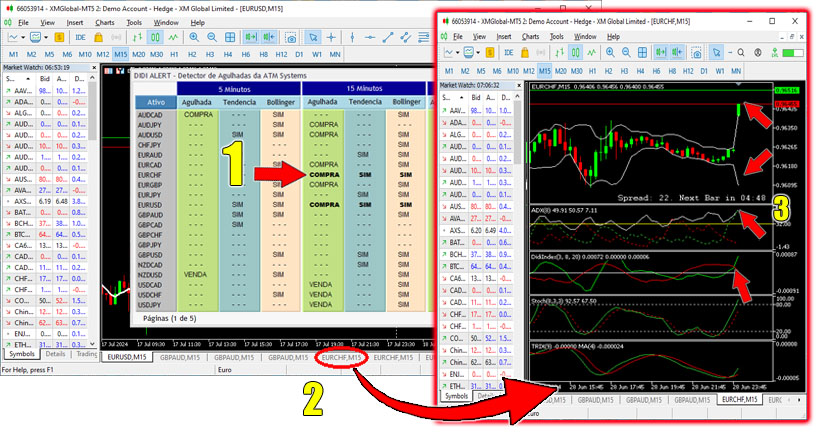Tile windows grid icon in EURUSD window
This screenshot has width=820, height=435.
[x=230, y=37]
